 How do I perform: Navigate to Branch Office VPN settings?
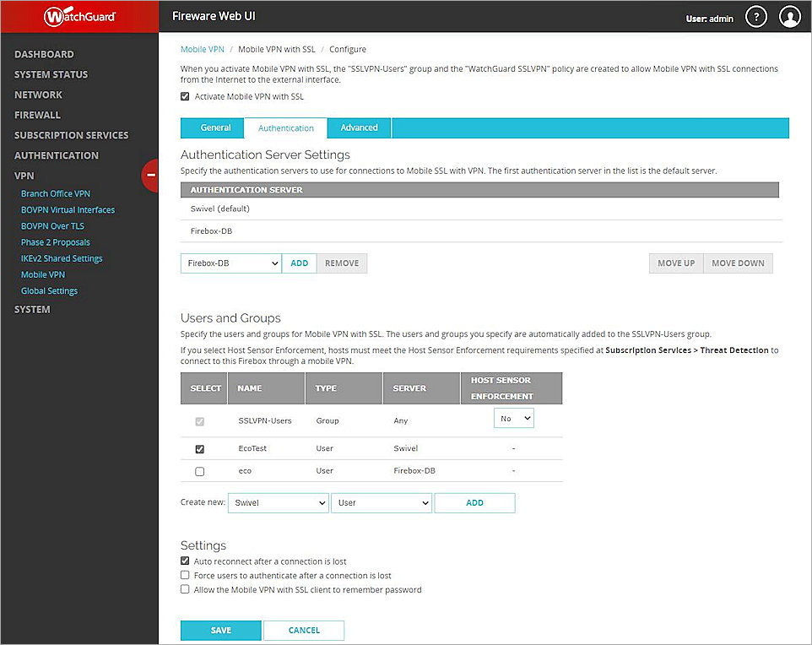[56, 193]
